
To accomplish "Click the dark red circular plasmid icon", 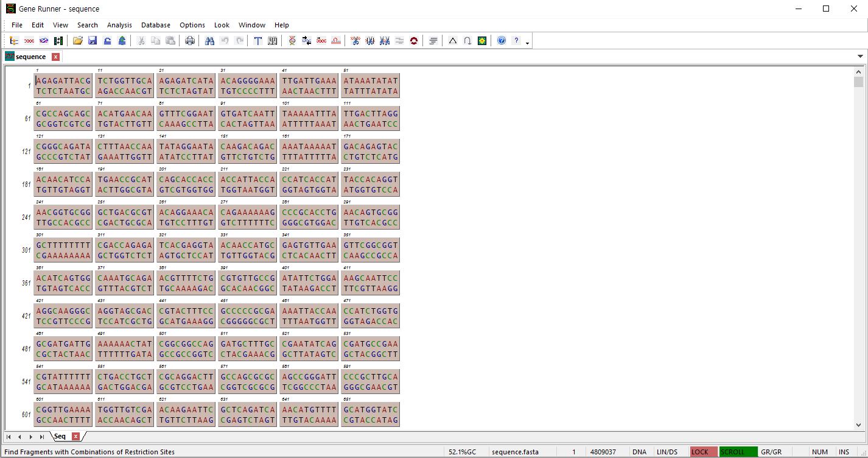I will (414, 41).
